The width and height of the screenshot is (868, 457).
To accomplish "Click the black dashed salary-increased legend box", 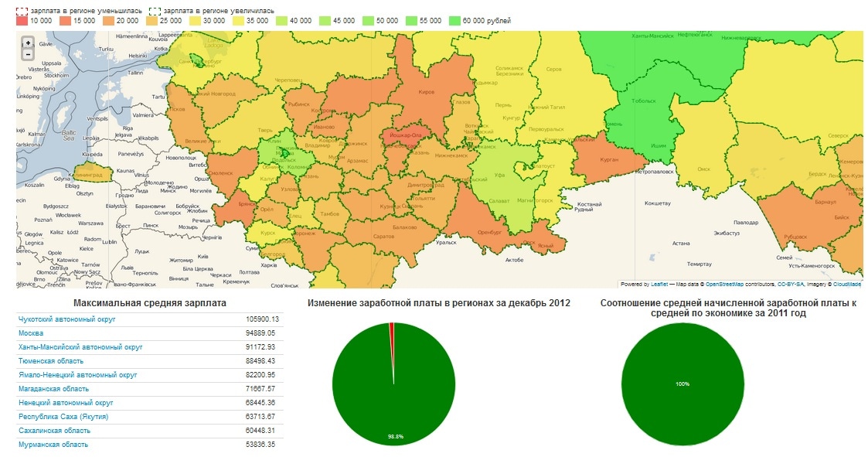I will (154, 9).
